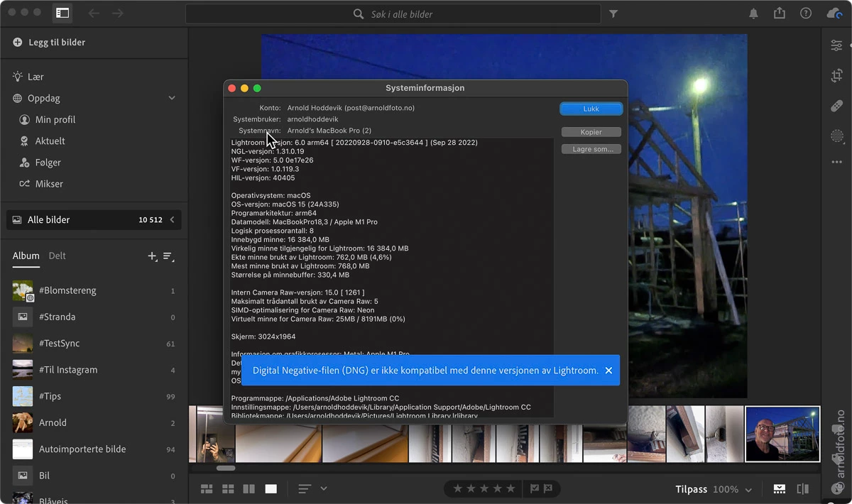Click the Kopier button

[591, 132]
